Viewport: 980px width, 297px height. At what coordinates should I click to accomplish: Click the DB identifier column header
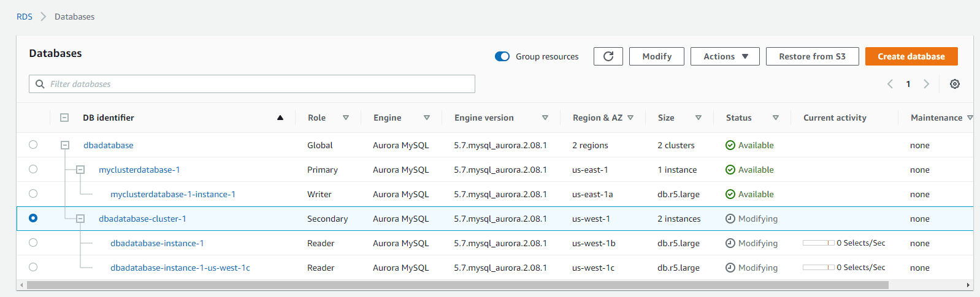(x=109, y=118)
